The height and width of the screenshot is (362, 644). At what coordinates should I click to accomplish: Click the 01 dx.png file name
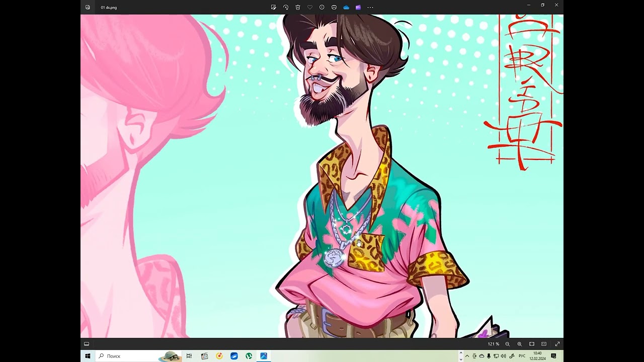click(109, 8)
